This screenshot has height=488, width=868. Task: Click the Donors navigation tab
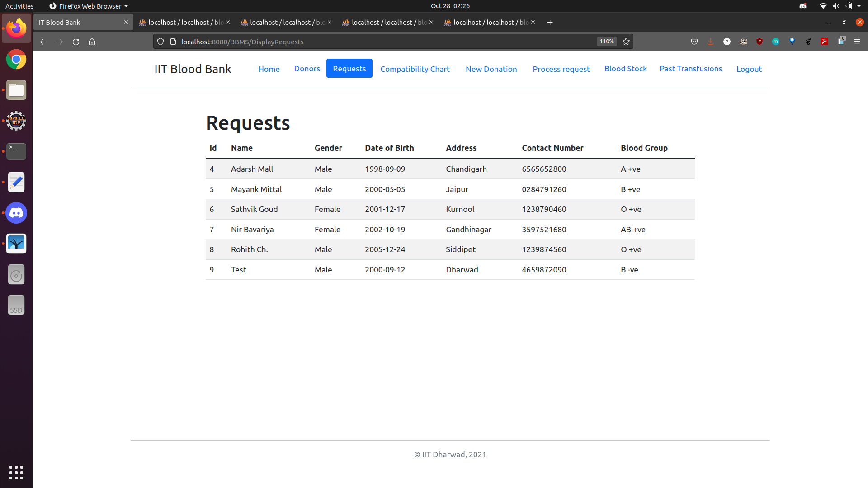pyautogui.click(x=307, y=68)
